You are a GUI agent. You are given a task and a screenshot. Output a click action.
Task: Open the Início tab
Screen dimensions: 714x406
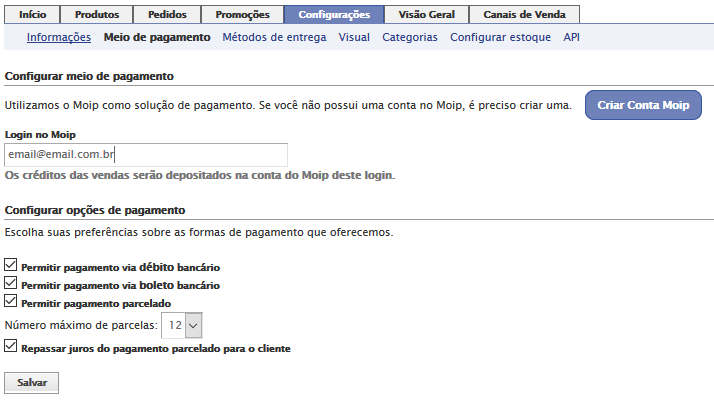tap(32, 15)
